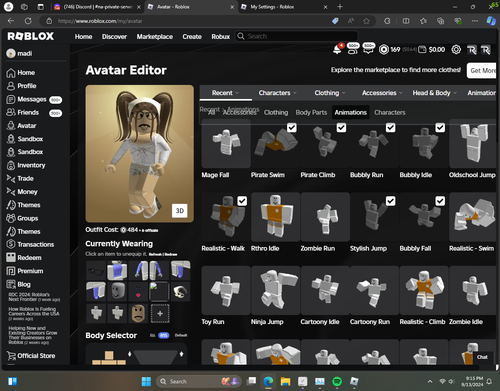Select the Characters sub-tab under Recent
Screen dimensions: 500x391
390,113
